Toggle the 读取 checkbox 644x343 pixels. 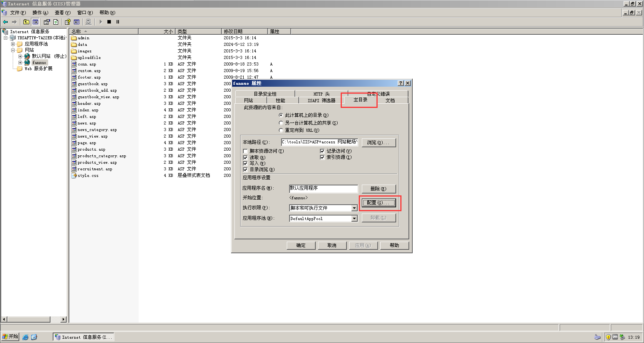246,158
